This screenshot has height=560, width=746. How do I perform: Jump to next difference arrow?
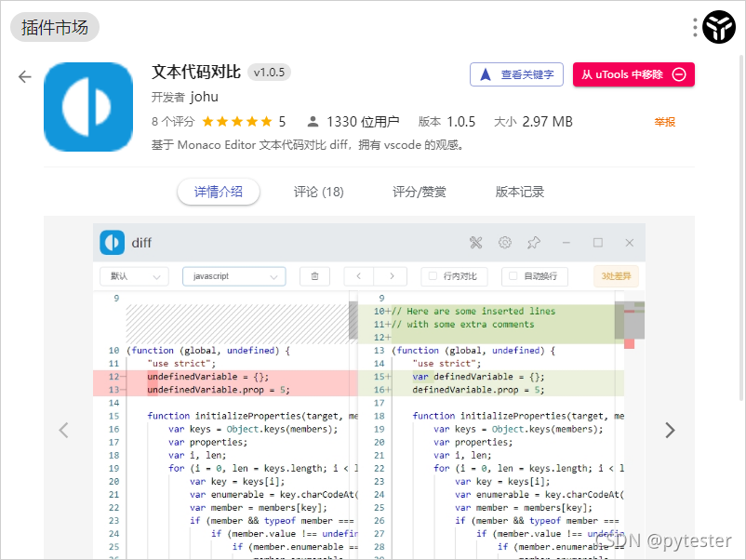click(x=391, y=276)
